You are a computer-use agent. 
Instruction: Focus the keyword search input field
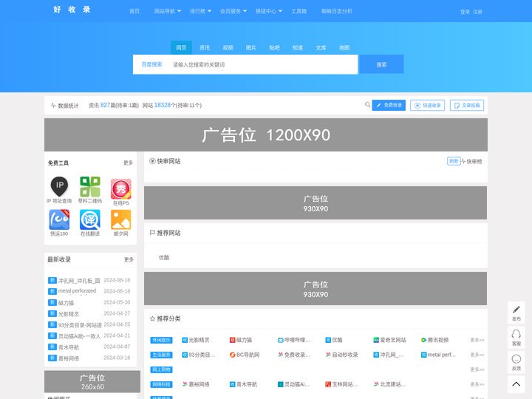263,64
